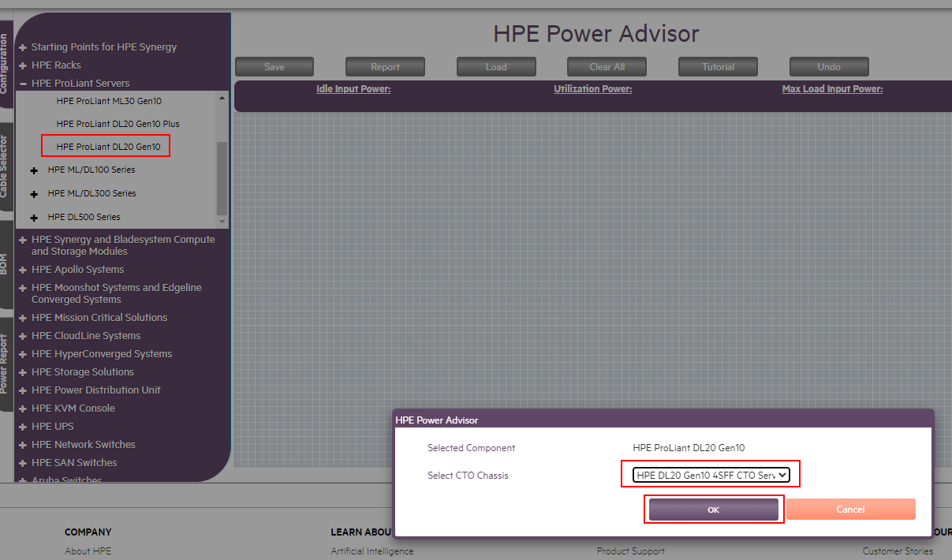This screenshot has width=952, height=560.
Task: Open the Cable Selector side tab
Action: coord(6,166)
